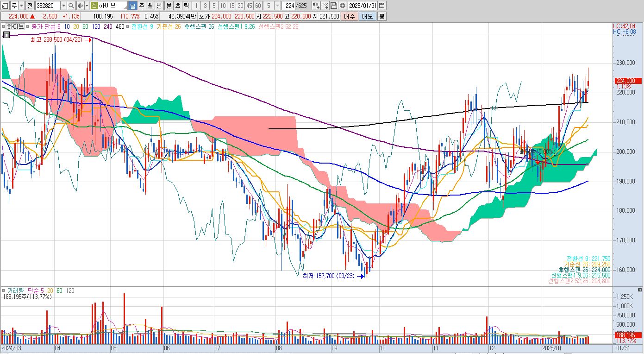Click the 종가 단순 5 moving average legend
644x354 pixels.
click(x=46, y=26)
